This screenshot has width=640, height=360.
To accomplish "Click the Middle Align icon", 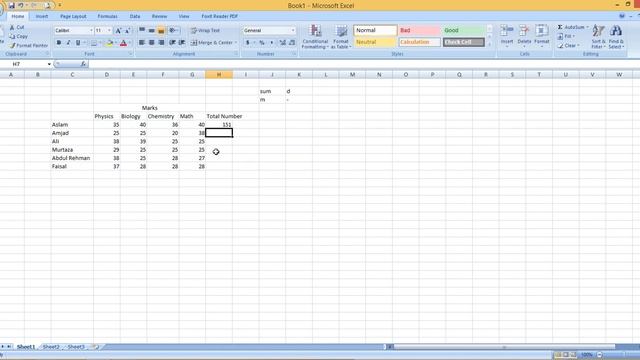I will point(151,30).
